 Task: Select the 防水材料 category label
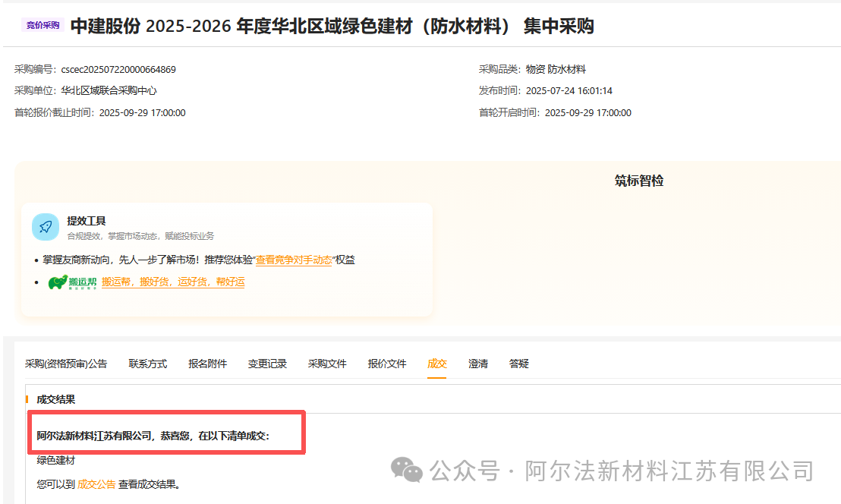[569, 68]
